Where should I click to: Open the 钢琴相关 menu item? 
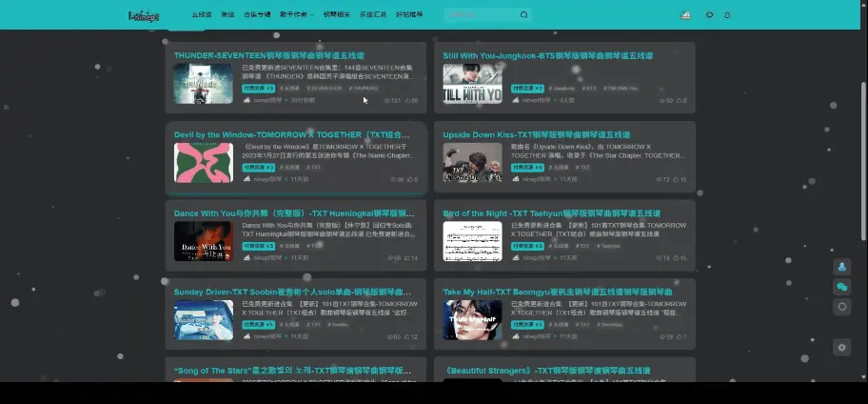(x=337, y=15)
